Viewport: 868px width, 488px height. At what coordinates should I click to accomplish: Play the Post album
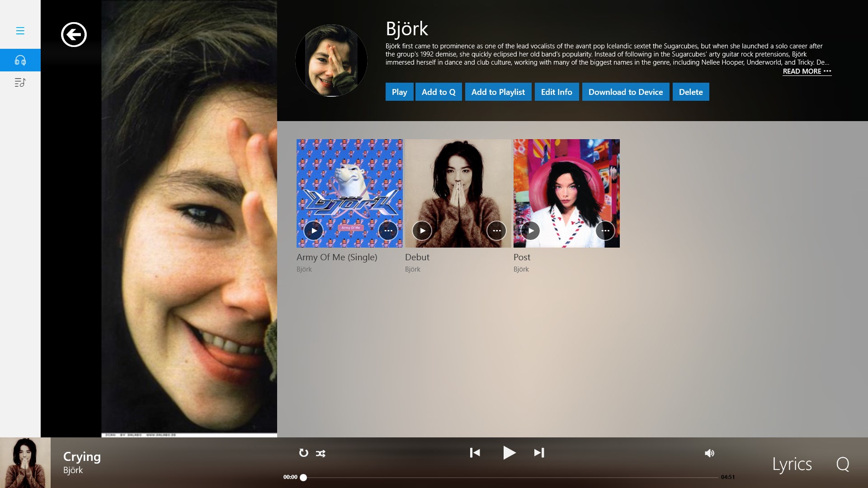pos(530,230)
